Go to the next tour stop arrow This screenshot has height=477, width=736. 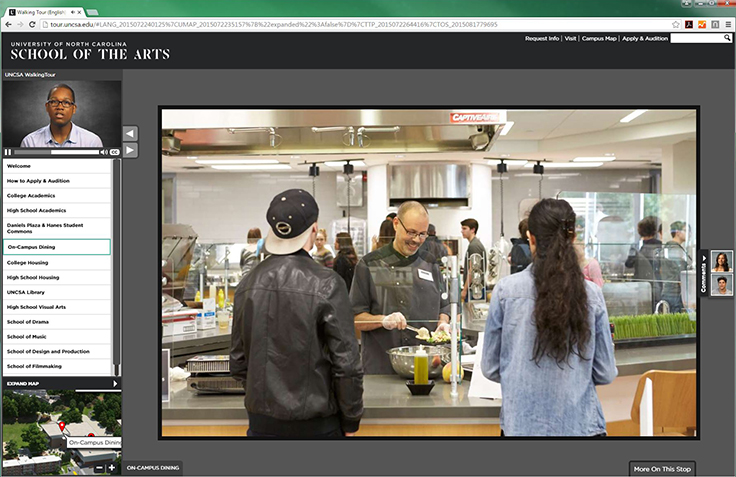pos(130,150)
